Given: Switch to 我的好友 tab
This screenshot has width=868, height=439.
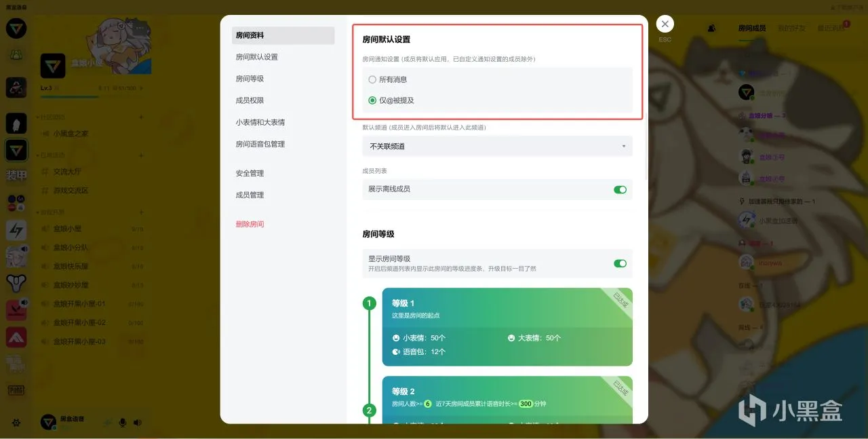Looking at the screenshot, I should coord(791,28).
